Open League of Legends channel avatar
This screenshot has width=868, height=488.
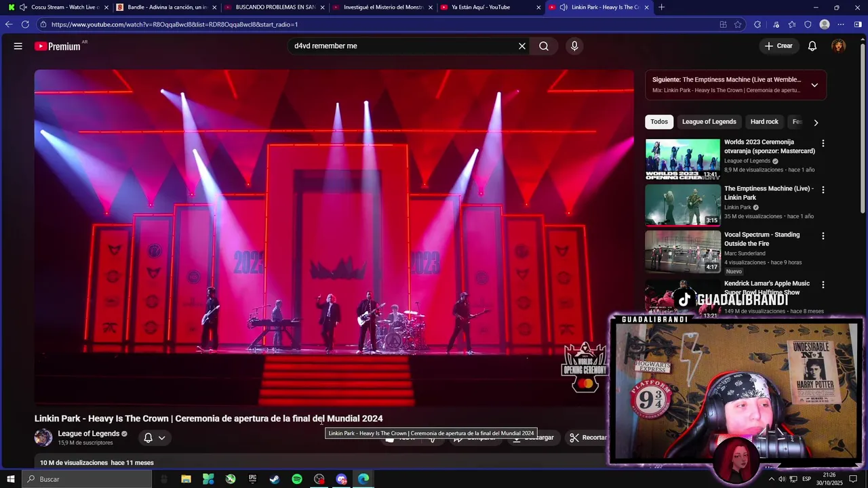pyautogui.click(x=43, y=437)
